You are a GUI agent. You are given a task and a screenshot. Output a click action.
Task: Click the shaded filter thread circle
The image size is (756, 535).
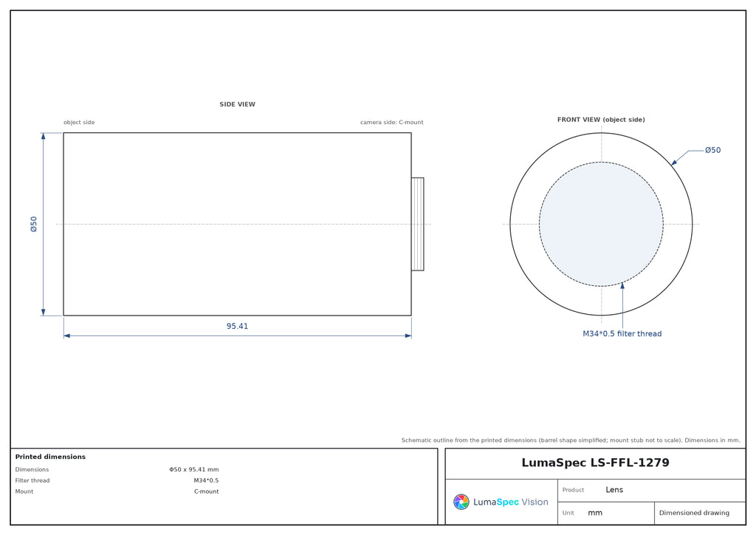601,225
